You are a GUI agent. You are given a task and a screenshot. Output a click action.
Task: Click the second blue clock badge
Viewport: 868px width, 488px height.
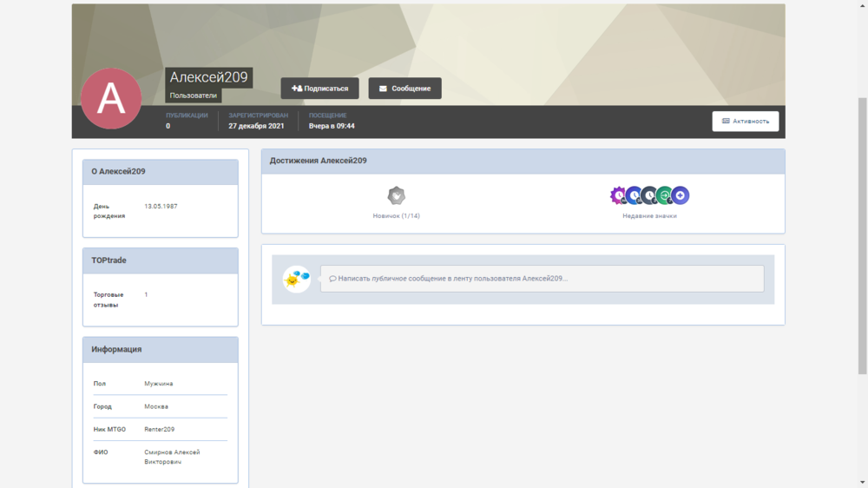click(x=634, y=195)
